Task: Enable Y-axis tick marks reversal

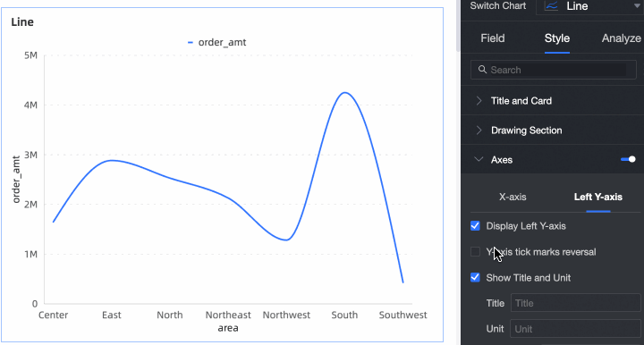Action: click(x=475, y=251)
